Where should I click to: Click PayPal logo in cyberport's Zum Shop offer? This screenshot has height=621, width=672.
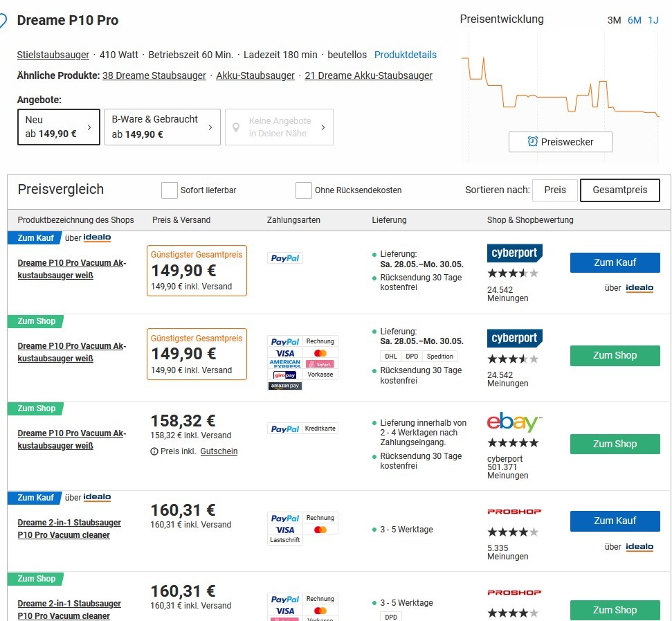[285, 341]
